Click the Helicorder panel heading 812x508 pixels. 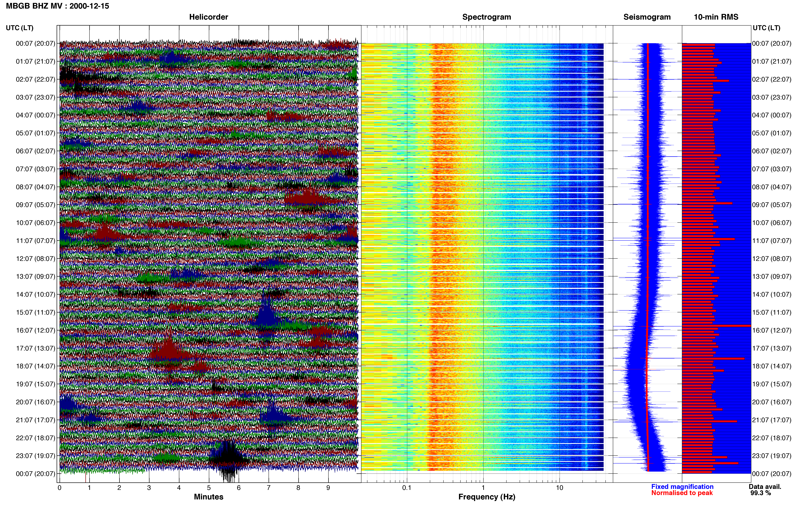pyautogui.click(x=209, y=17)
